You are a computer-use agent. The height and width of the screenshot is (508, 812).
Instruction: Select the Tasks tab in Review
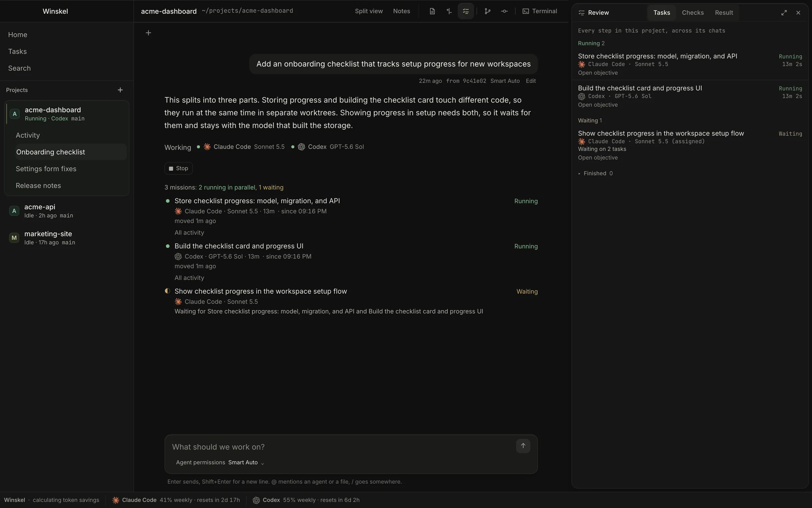661,13
